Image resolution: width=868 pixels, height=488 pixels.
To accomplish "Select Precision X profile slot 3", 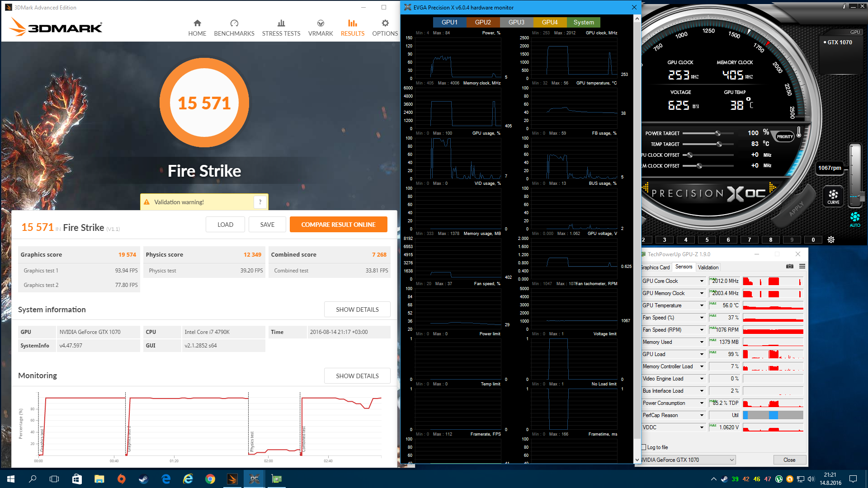I will click(x=664, y=240).
